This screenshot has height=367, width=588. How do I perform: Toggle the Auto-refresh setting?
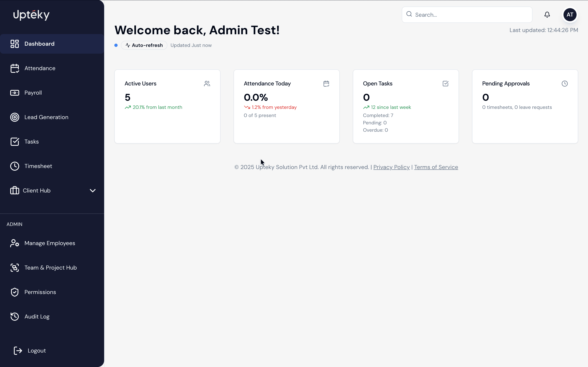[x=144, y=45]
